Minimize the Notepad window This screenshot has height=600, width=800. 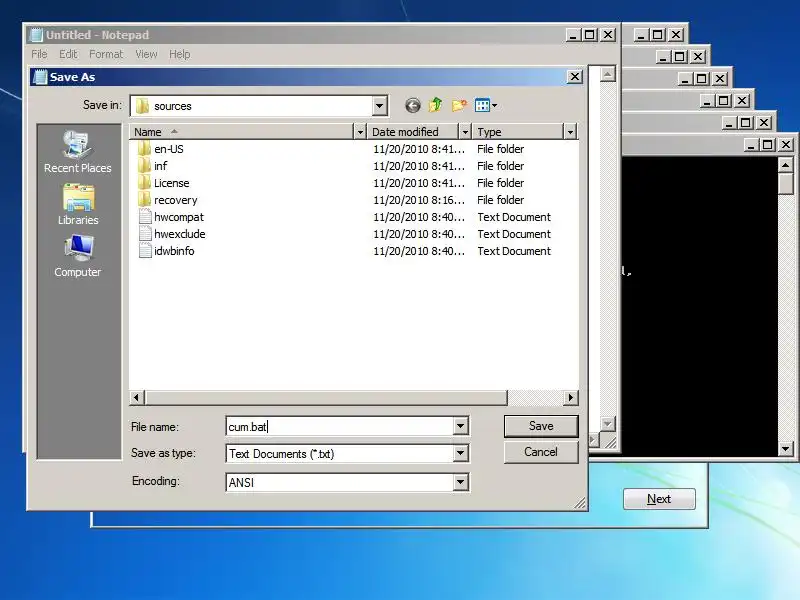click(x=573, y=35)
